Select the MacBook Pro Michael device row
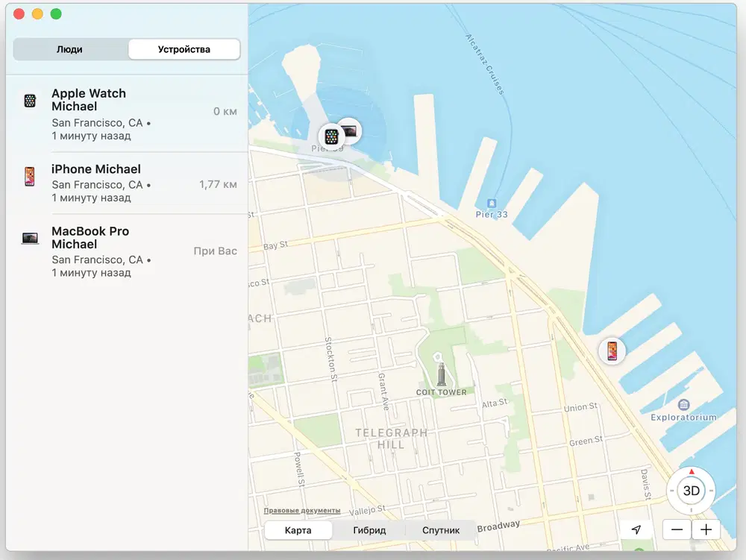 tap(127, 251)
